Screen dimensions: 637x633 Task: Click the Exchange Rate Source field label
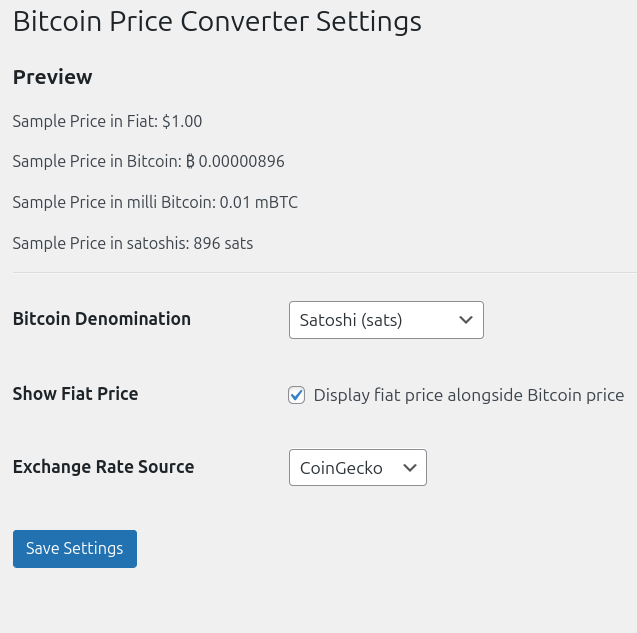coord(103,467)
